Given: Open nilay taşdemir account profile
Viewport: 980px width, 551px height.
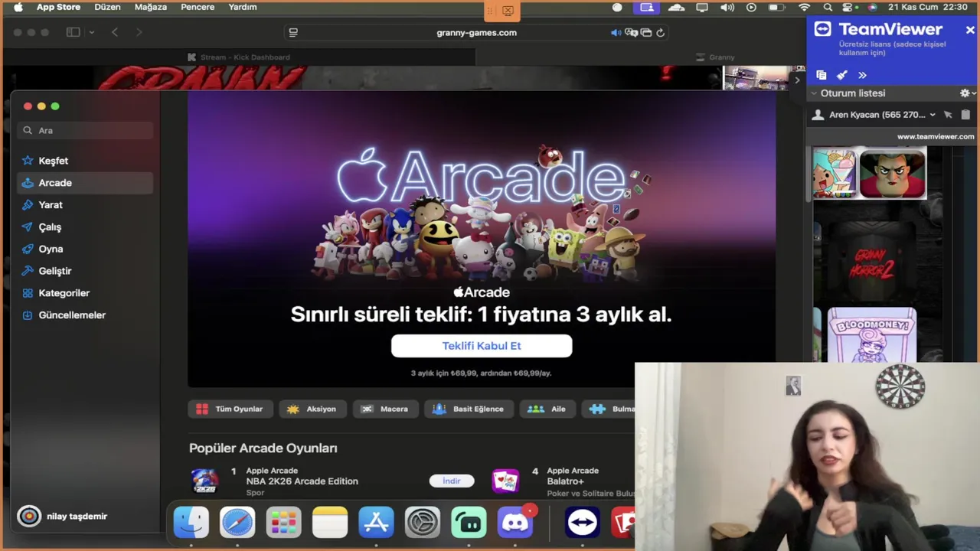Looking at the screenshot, I should tap(64, 517).
